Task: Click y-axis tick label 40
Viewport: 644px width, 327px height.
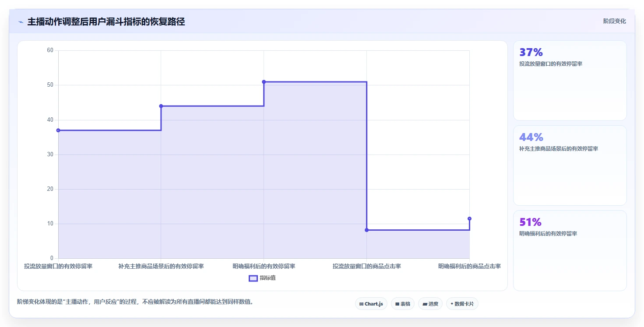Action: click(x=50, y=120)
